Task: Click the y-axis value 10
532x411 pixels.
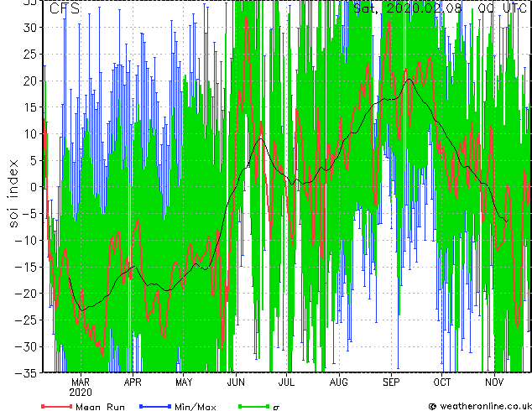Action: tap(30, 134)
